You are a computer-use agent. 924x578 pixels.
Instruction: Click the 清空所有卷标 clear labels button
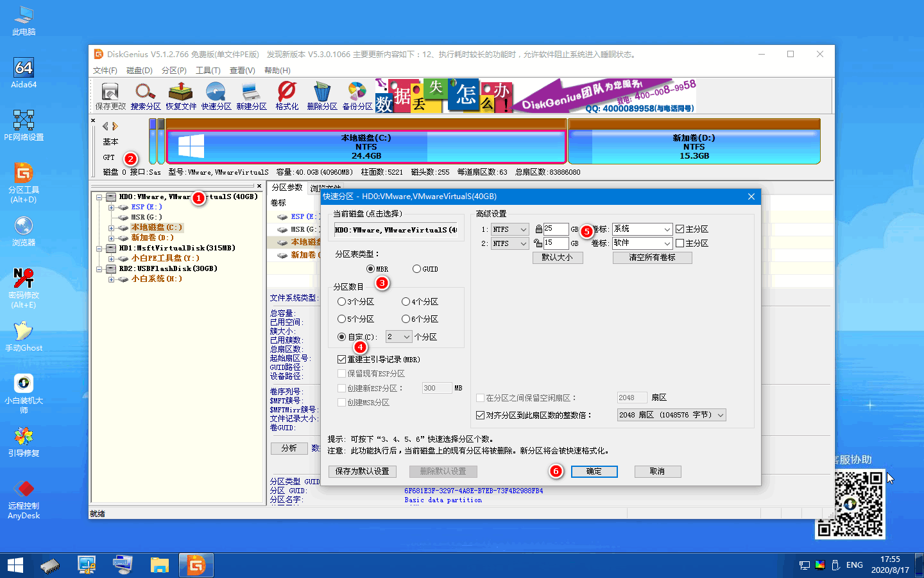(x=652, y=257)
